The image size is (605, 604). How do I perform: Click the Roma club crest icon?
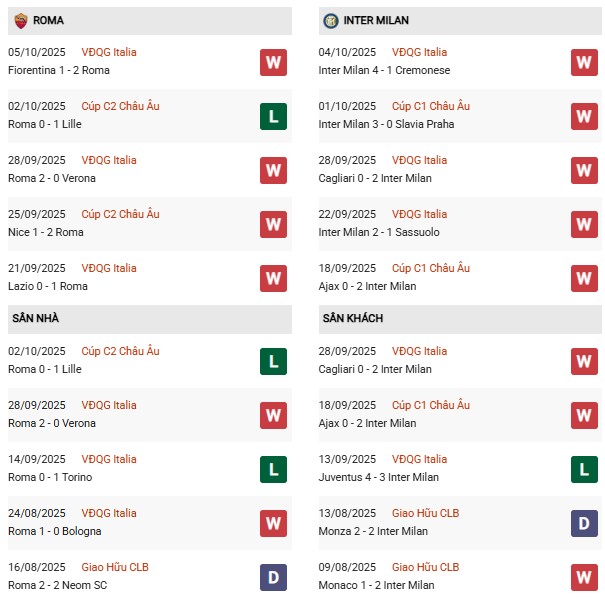click(21, 20)
